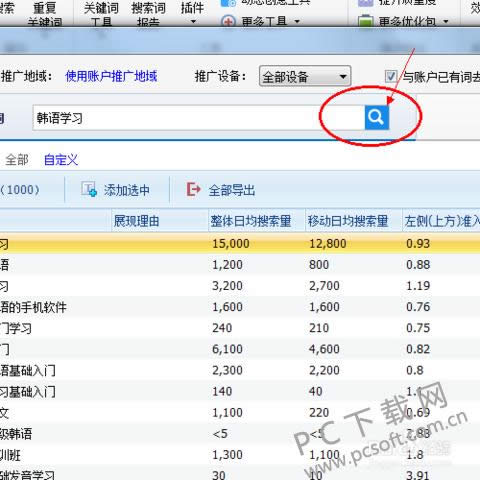Switch to the 全部 tab
The width and height of the screenshot is (480, 480).
pos(17,160)
